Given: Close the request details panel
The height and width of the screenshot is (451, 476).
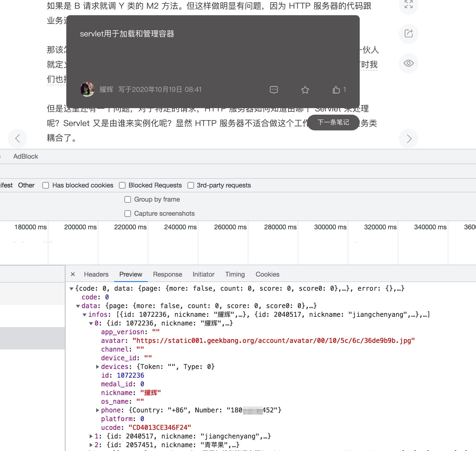Looking at the screenshot, I should click(73, 274).
